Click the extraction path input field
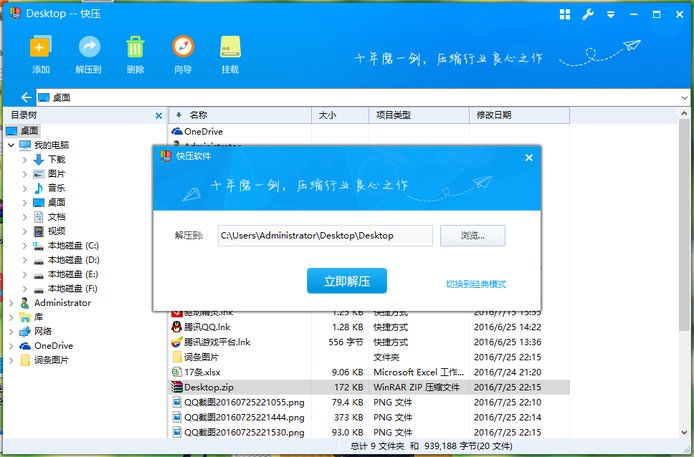Viewport: 694px width, 457px height. [325, 235]
